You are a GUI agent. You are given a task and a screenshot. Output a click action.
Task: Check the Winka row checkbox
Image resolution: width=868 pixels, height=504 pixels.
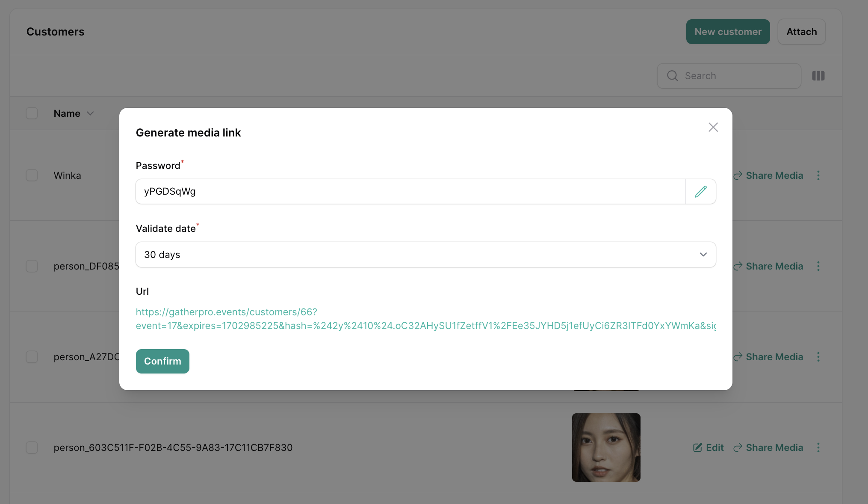pos(32,175)
